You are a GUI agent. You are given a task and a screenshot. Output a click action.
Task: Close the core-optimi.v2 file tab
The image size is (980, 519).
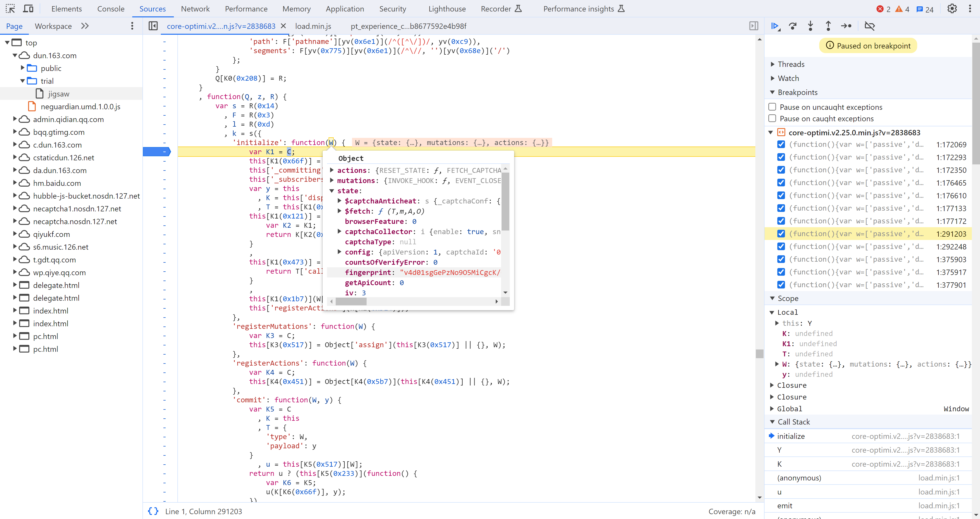tap(283, 26)
